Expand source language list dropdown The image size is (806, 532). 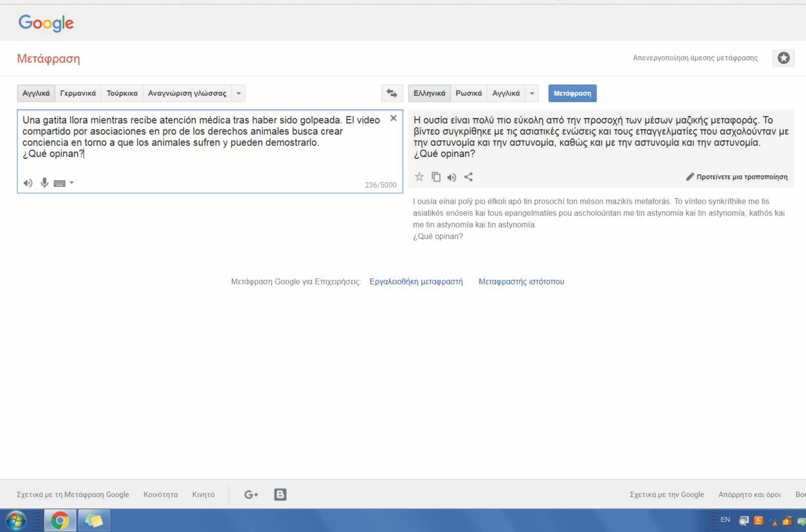pos(238,93)
